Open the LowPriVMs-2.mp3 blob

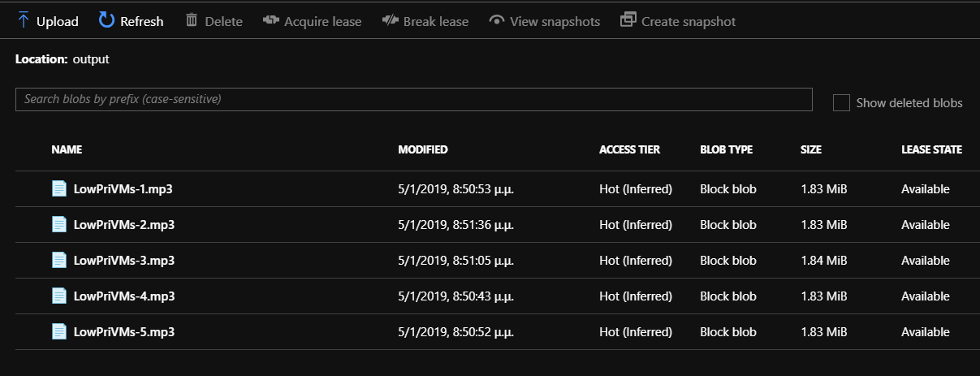(x=123, y=225)
